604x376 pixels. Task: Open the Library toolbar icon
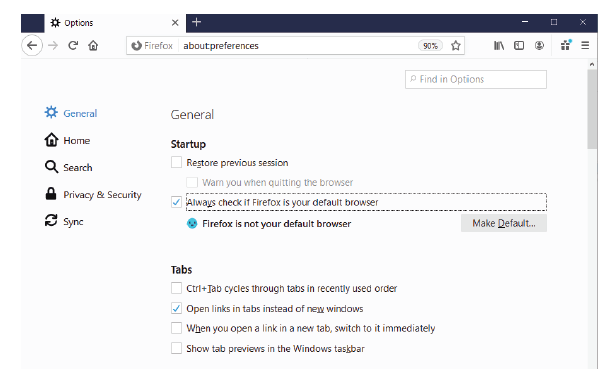499,45
